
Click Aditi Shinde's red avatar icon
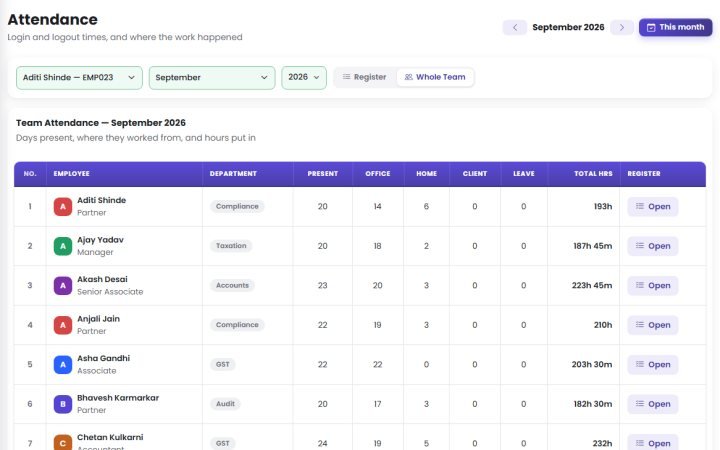coord(63,207)
